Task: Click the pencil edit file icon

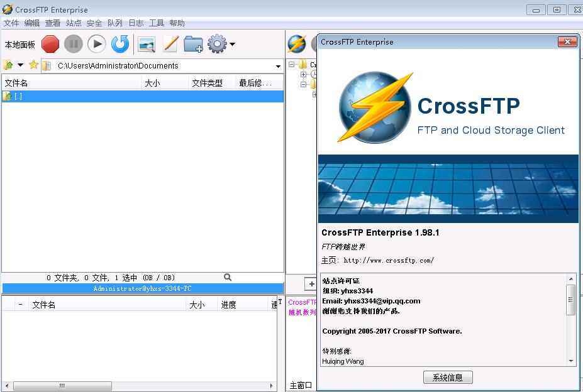Action: (170, 44)
